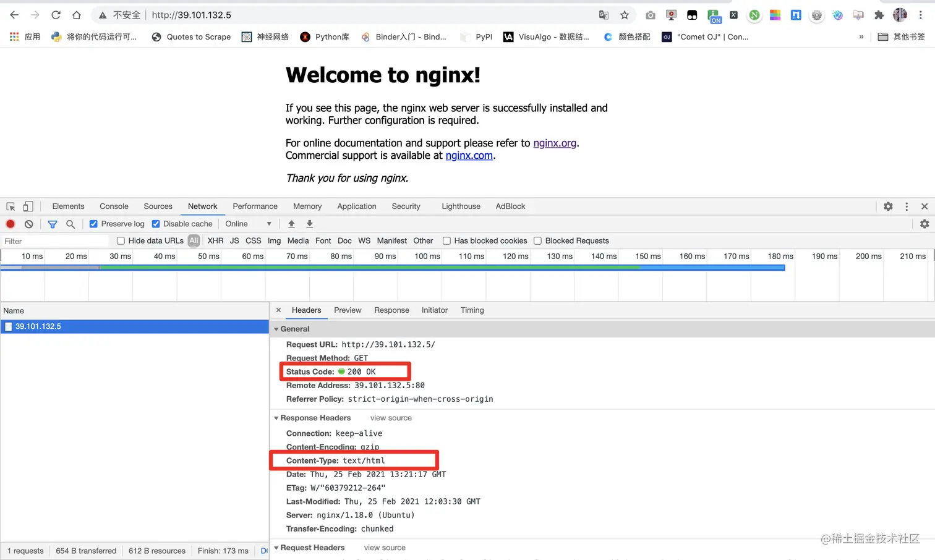Click the browser back arrow
935x560 pixels.
pyautogui.click(x=14, y=15)
